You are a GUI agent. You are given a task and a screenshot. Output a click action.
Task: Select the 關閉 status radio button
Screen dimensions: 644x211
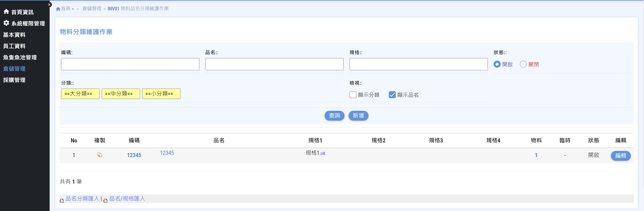(523, 64)
